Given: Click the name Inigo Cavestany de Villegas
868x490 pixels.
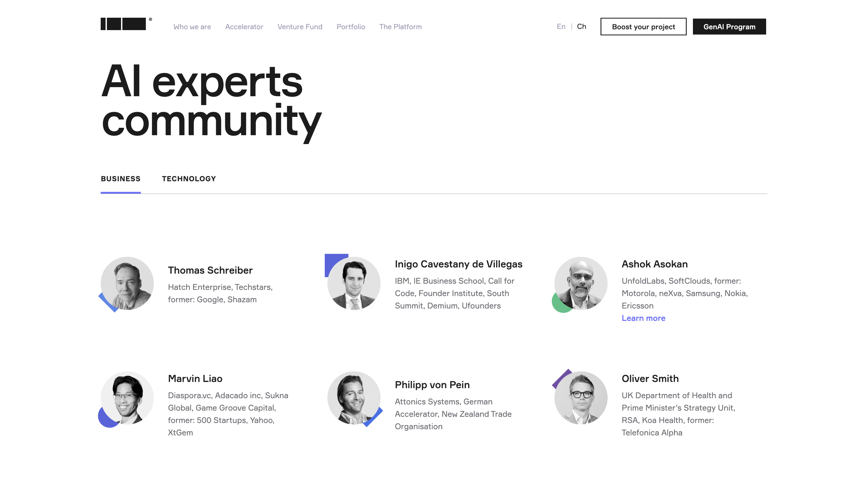Looking at the screenshot, I should 459,264.
